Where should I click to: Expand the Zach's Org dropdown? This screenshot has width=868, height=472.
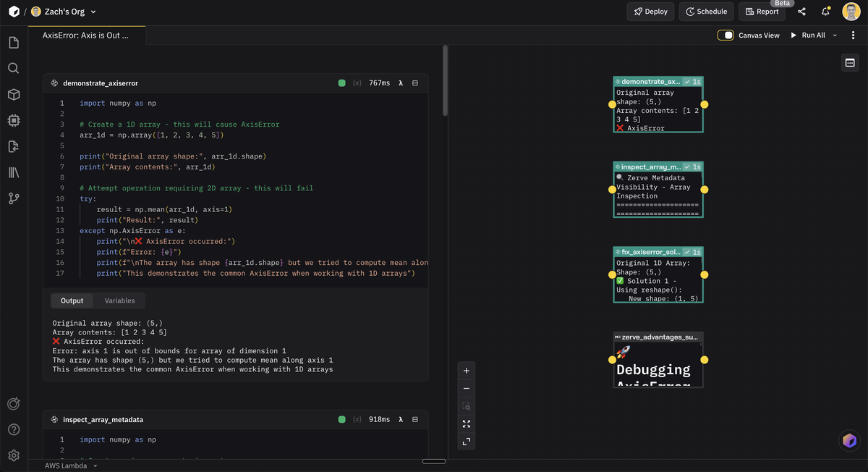tap(93, 12)
